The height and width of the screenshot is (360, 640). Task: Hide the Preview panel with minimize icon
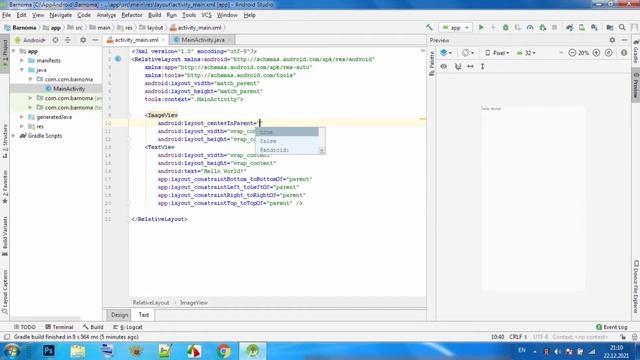(624, 40)
